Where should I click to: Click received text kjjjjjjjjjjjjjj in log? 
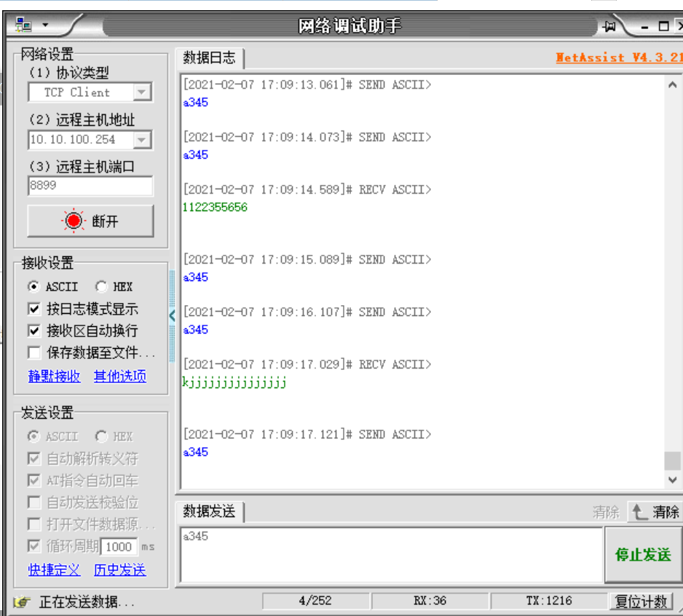[234, 382]
